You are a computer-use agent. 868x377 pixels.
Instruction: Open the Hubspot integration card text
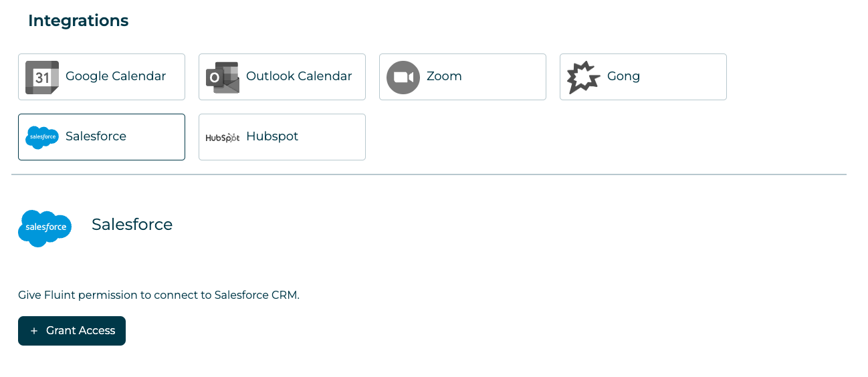click(272, 136)
